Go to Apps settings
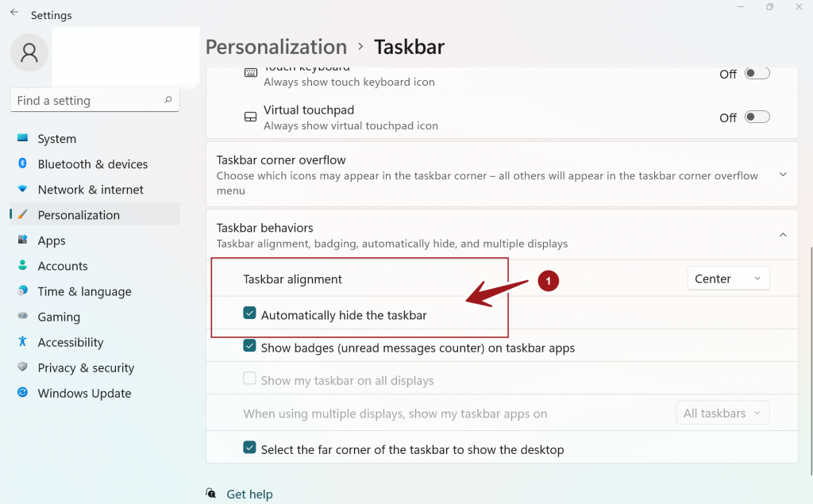The width and height of the screenshot is (813, 504). tap(51, 240)
